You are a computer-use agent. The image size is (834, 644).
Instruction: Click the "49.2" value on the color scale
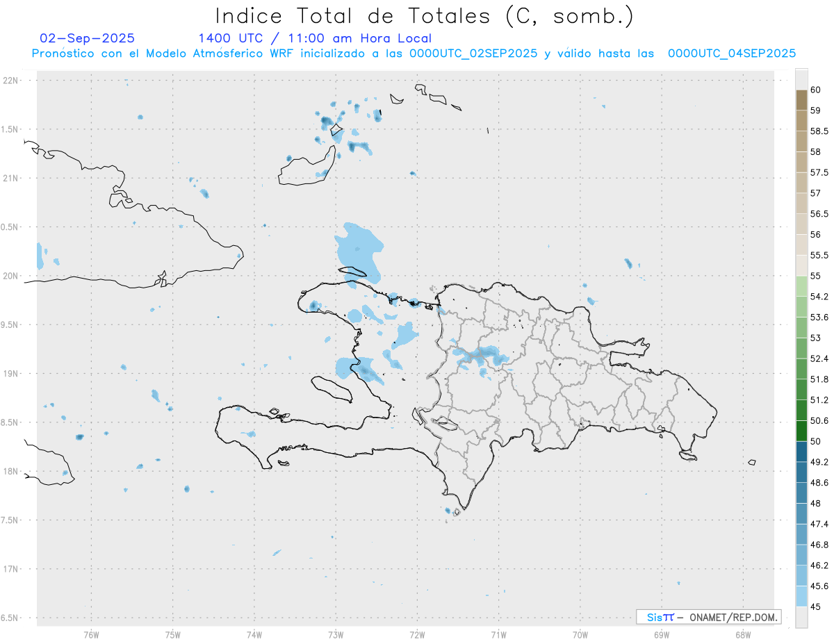[819, 462]
